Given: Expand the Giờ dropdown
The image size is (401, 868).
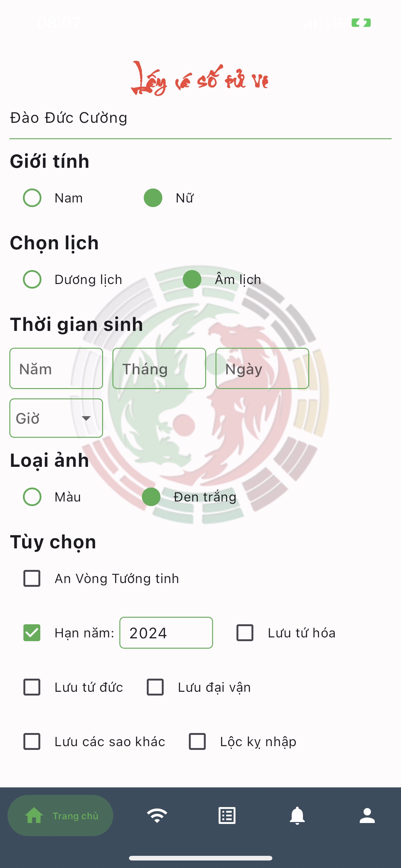Looking at the screenshot, I should point(56,418).
